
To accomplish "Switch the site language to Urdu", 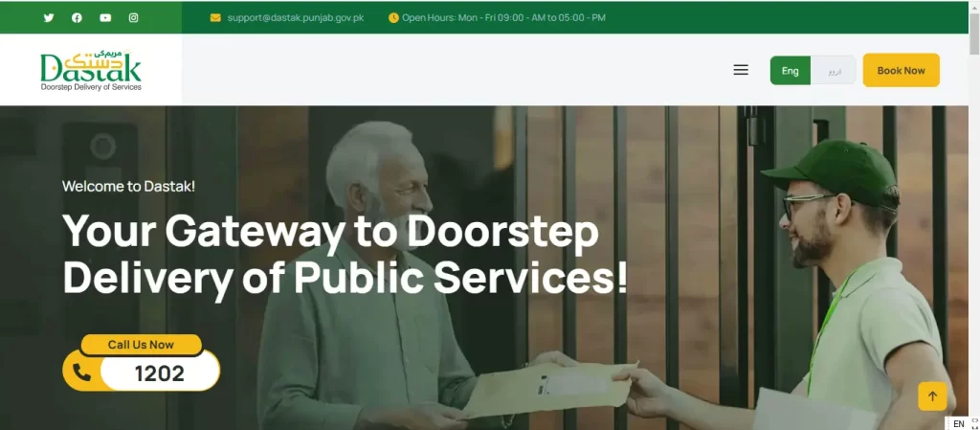I will point(835,71).
